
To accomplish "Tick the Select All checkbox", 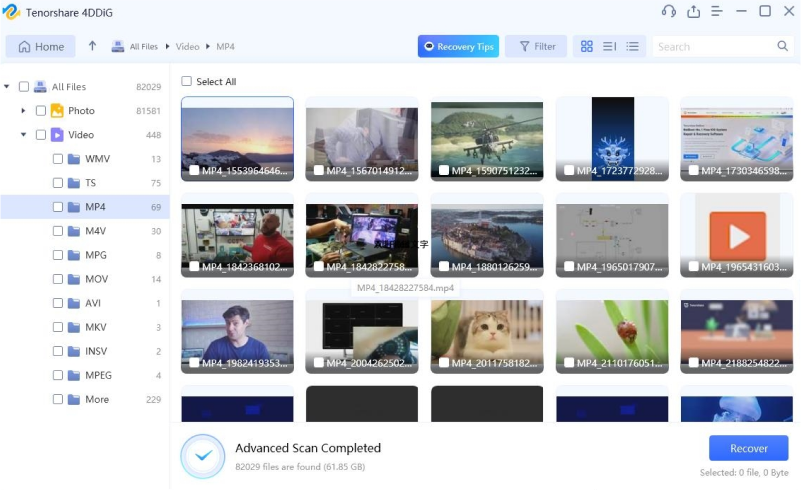I will pos(187,82).
